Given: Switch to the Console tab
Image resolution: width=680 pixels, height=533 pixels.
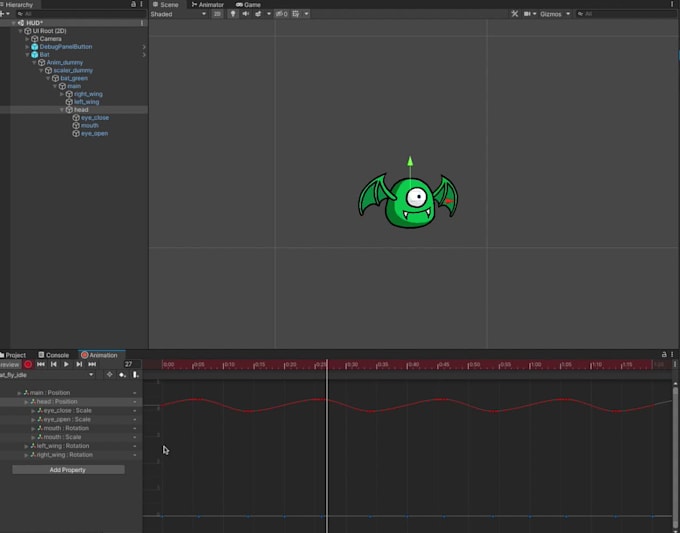Looking at the screenshot, I should pos(53,355).
